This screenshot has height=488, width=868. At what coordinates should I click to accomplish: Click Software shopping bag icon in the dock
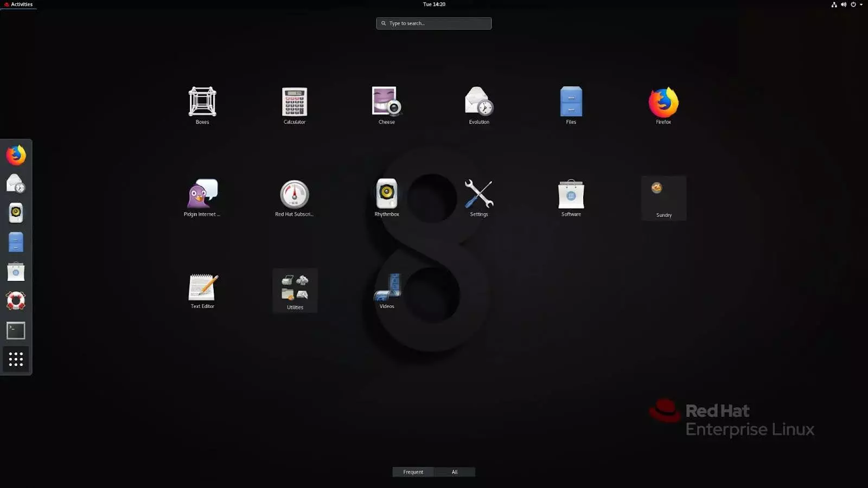16,272
